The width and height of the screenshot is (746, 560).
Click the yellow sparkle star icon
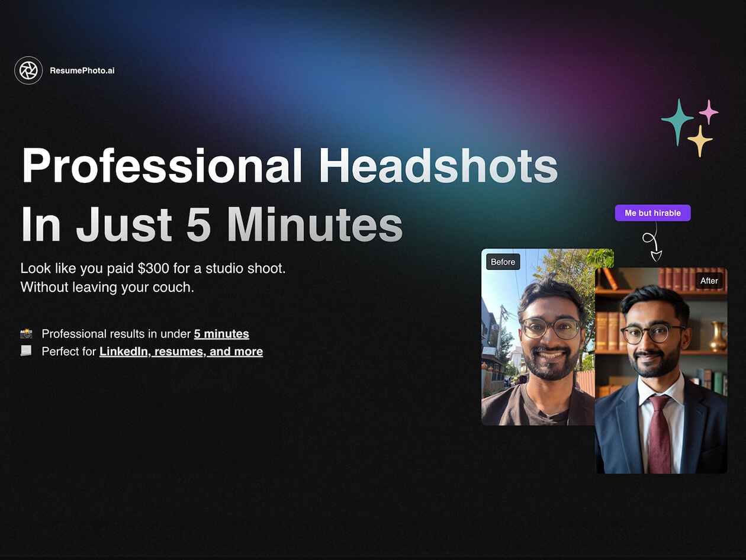pyautogui.click(x=700, y=141)
